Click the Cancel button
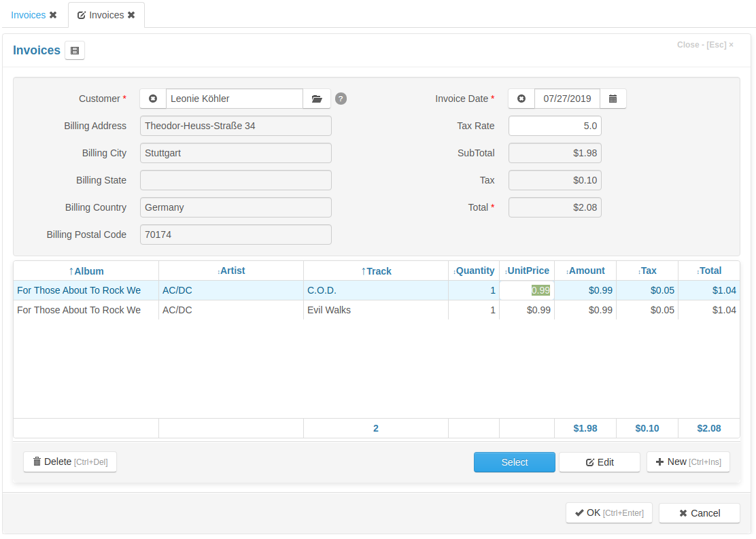This screenshot has height=539, width=756. (699, 513)
